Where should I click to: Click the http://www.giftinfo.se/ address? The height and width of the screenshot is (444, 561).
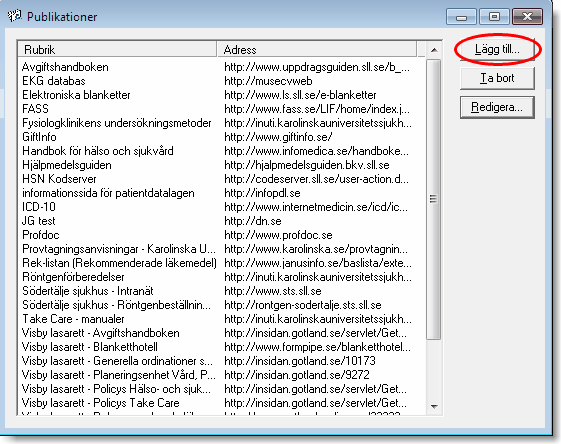pos(278,137)
